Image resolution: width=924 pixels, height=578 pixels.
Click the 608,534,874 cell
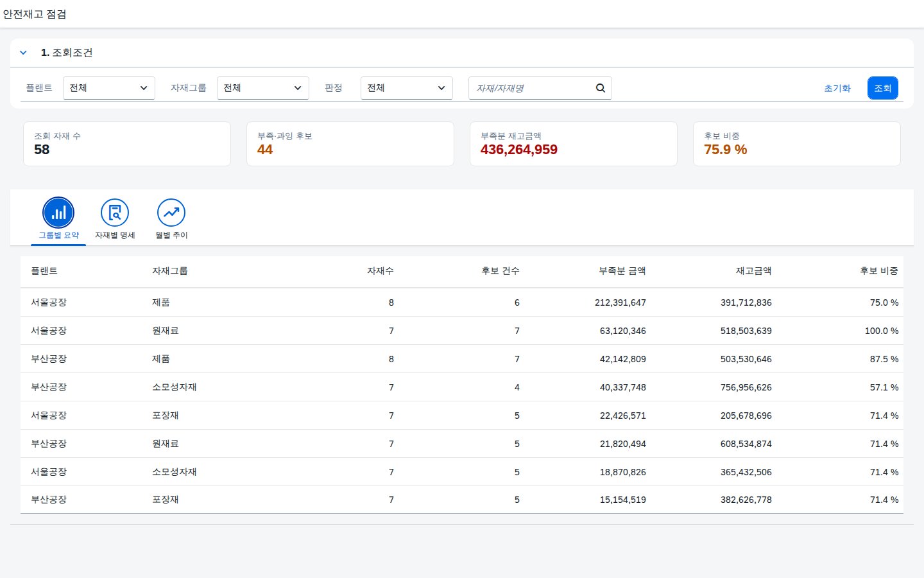[x=746, y=444]
